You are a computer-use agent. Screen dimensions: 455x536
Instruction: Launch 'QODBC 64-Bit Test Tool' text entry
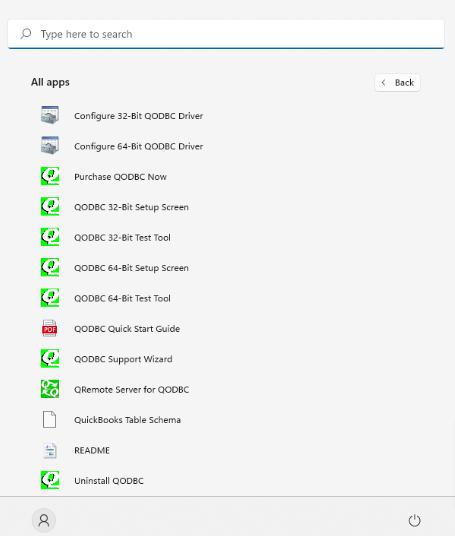122,298
